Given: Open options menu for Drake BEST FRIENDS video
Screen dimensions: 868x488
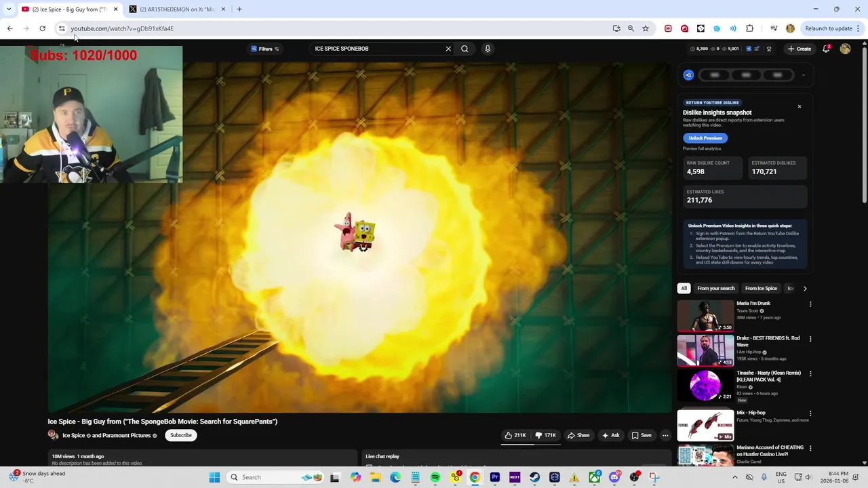Looking at the screenshot, I should pos(810,339).
